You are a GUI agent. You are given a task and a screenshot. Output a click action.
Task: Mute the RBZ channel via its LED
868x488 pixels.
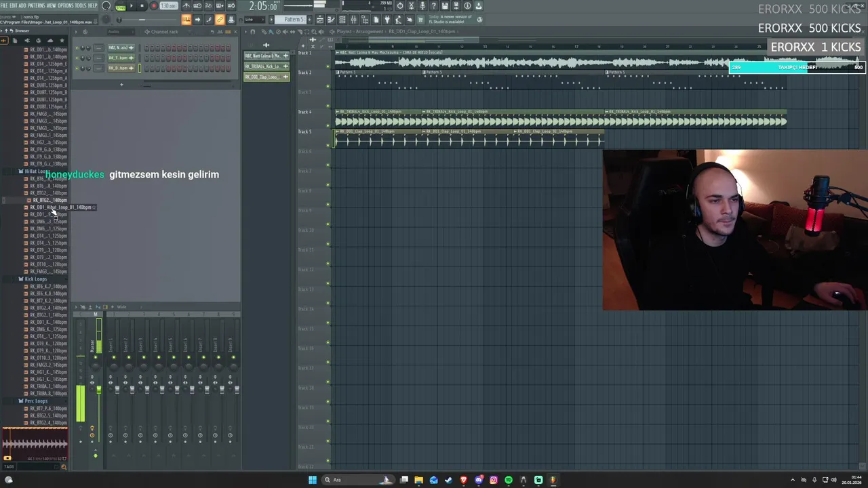pyautogui.click(x=77, y=48)
